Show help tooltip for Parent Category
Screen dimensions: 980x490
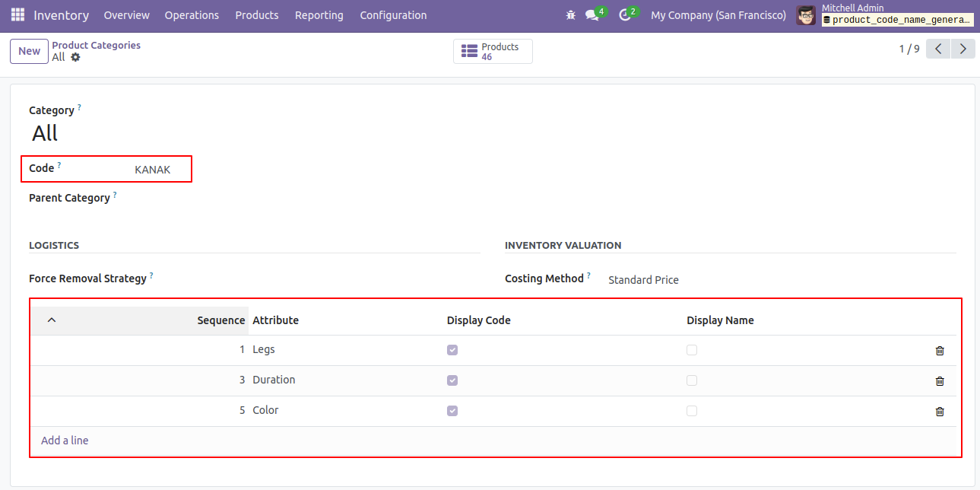pos(115,195)
